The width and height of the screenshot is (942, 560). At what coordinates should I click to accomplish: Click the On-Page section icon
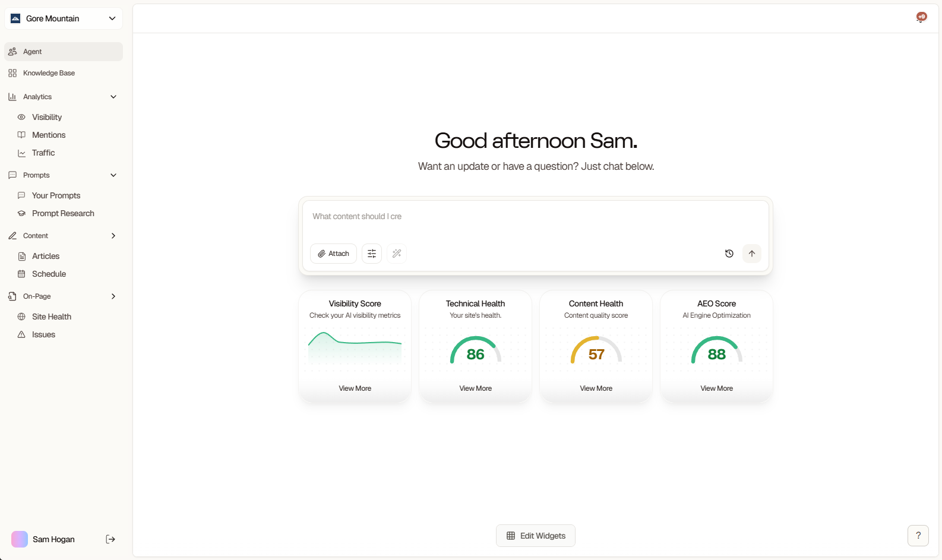pyautogui.click(x=12, y=296)
